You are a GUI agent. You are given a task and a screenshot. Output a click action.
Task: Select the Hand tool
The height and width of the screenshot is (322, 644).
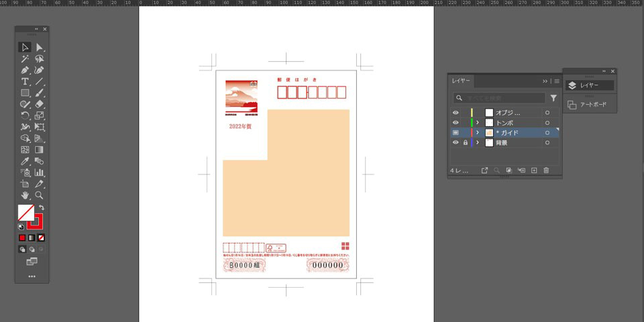coord(25,195)
